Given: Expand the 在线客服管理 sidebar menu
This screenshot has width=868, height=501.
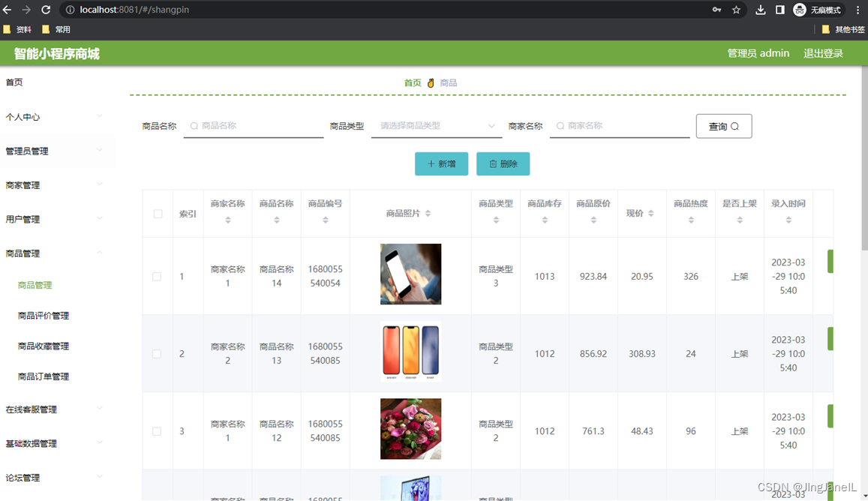Looking at the screenshot, I should [x=58, y=409].
